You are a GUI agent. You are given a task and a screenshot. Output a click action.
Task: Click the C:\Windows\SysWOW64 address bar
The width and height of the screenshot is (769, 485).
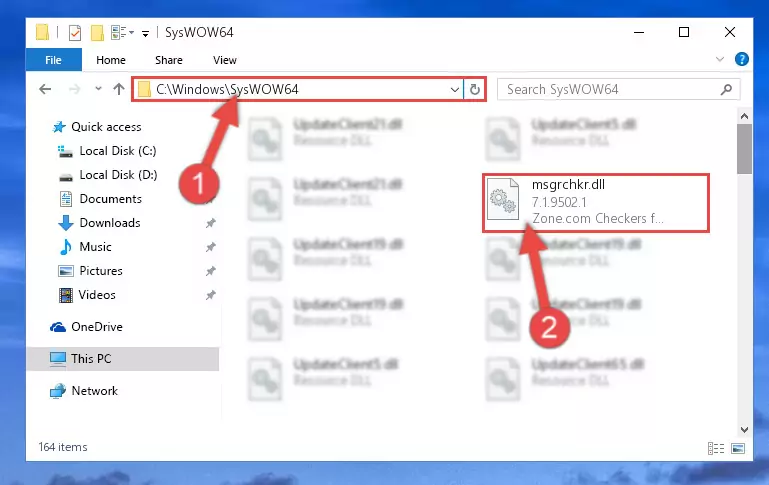pyautogui.click(x=298, y=89)
